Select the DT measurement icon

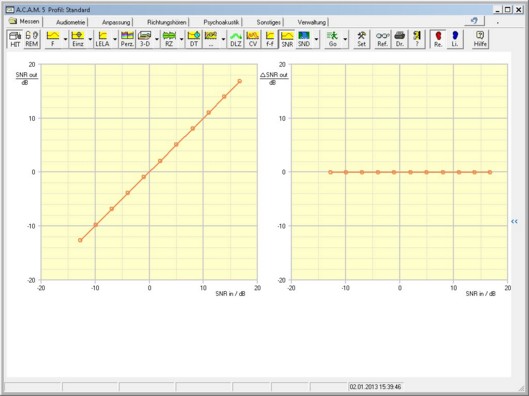[194, 39]
